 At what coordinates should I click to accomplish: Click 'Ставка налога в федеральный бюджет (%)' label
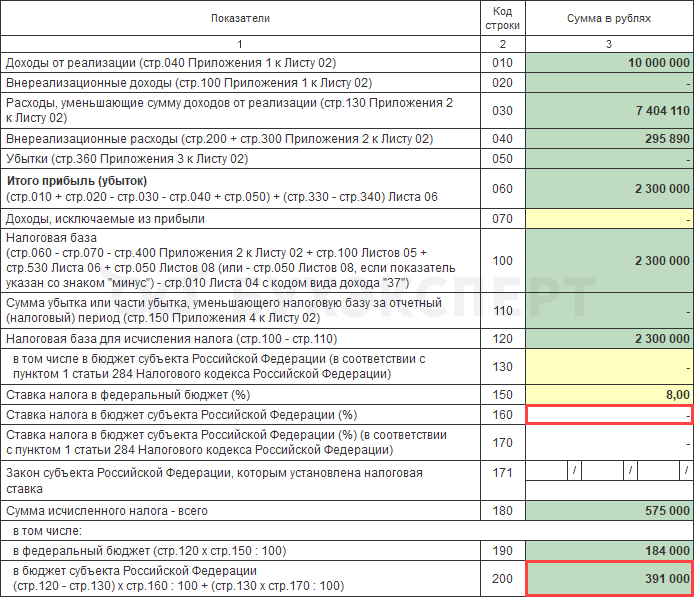click(128, 395)
